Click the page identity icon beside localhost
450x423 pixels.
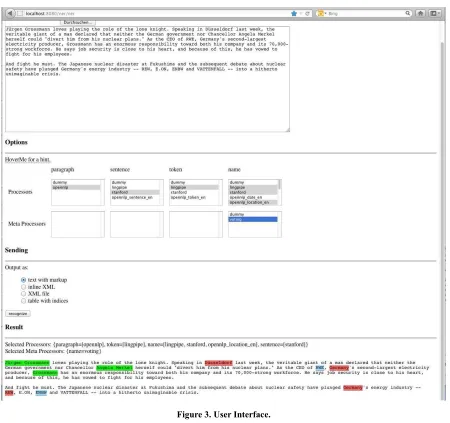(20, 13)
